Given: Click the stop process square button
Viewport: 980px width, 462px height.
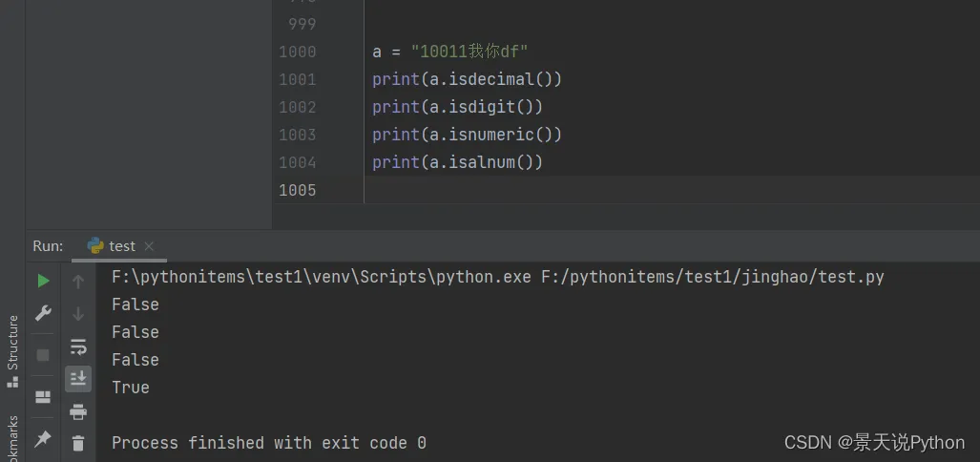Looking at the screenshot, I should coord(43,354).
